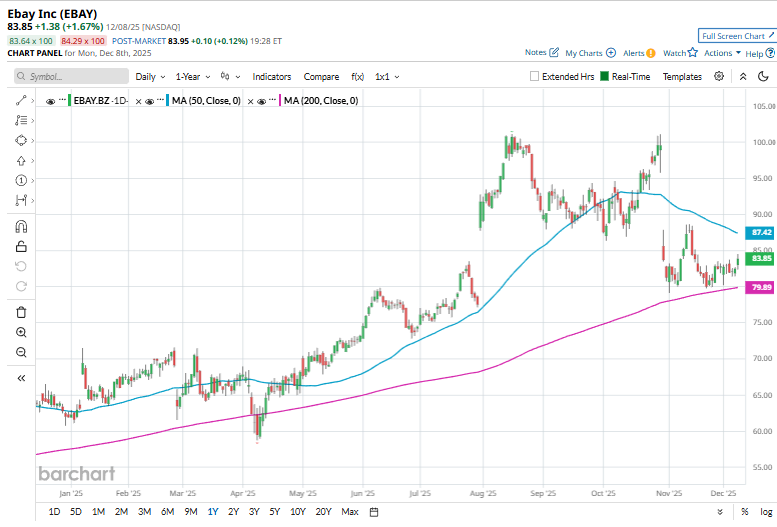Expand the 1-Year period dropdown
Screen dimensions: 777x527
pyautogui.click(x=193, y=76)
